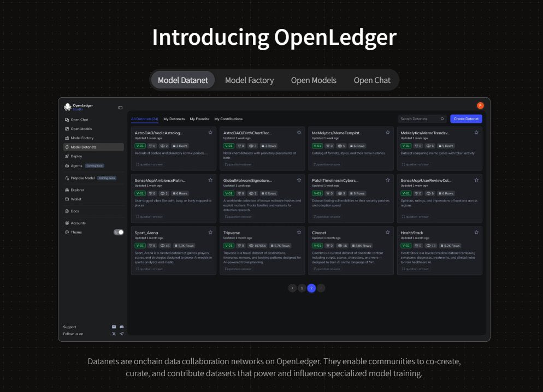The image size is (543, 392).
Task: Star the HealthStack datanet
Action: click(476, 232)
